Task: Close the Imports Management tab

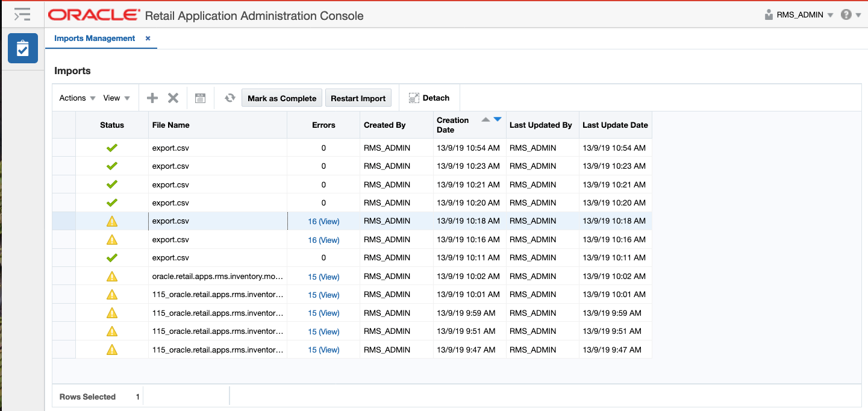Action: pyautogui.click(x=148, y=38)
